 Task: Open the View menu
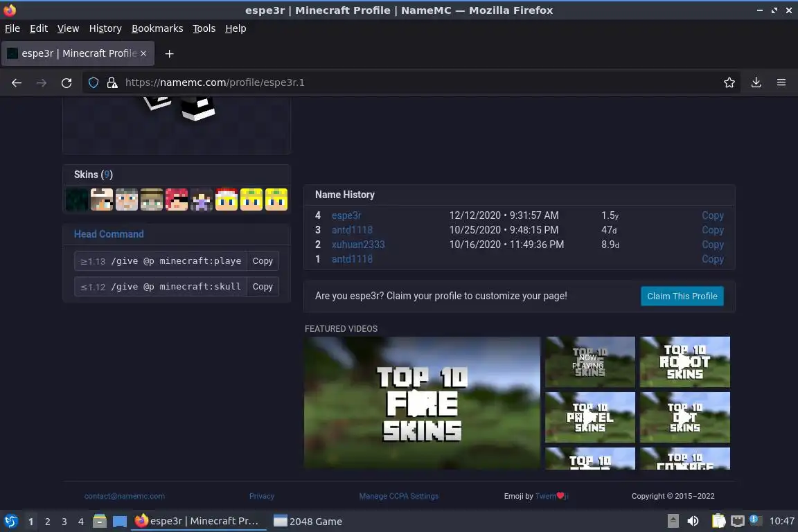(68, 28)
